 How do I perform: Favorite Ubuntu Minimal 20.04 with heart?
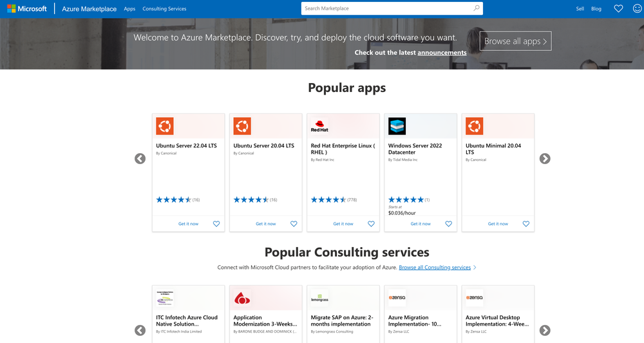pos(526,224)
